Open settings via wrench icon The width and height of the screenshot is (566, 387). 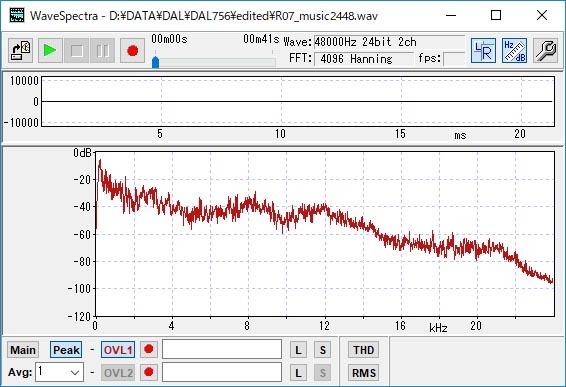545,51
